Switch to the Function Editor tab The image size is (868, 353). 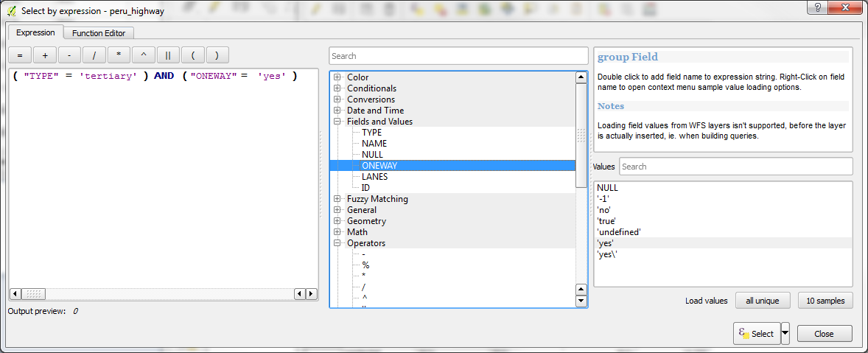pyautogui.click(x=99, y=33)
